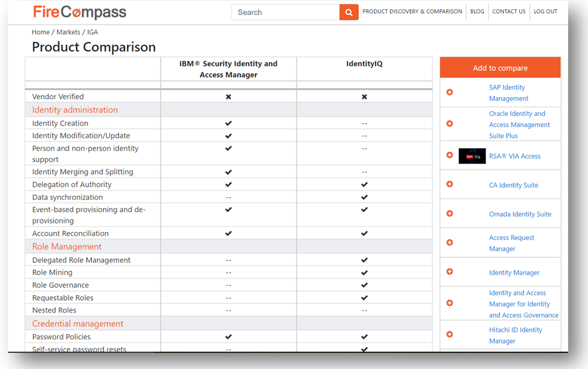Click plus icon next to Access Request Manager
The width and height of the screenshot is (588, 369).
click(x=450, y=242)
